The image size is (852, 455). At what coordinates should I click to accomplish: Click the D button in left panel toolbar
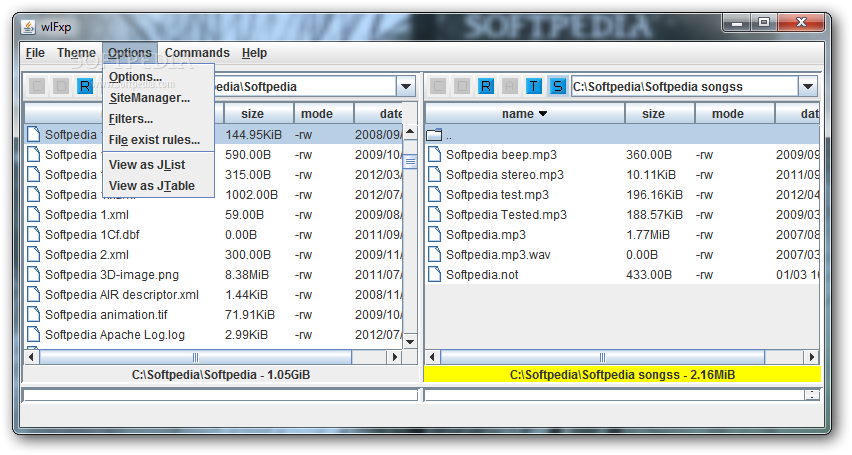click(x=61, y=86)
